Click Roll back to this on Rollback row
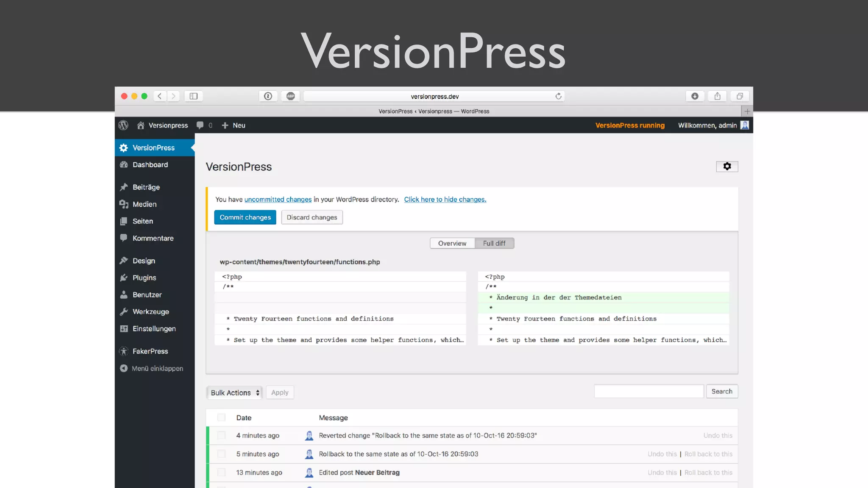This screenshot has height=488, width=868. tap(708, 454)
